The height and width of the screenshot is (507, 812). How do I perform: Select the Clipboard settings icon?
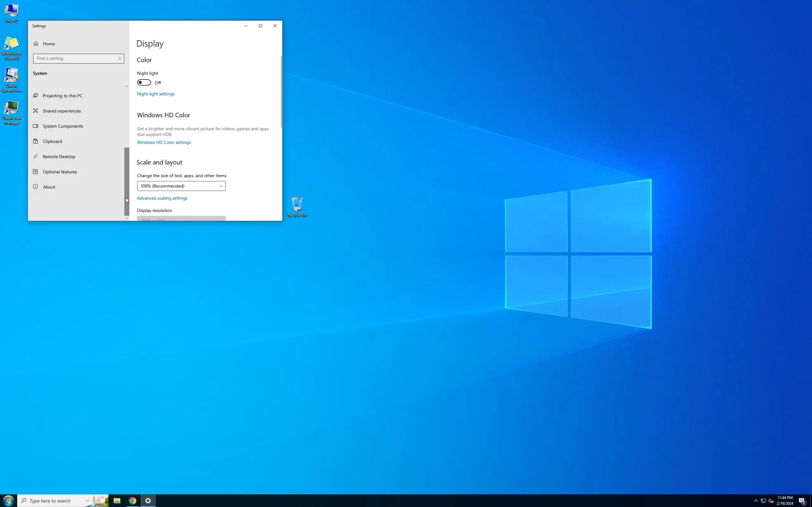tap(36, 141)
